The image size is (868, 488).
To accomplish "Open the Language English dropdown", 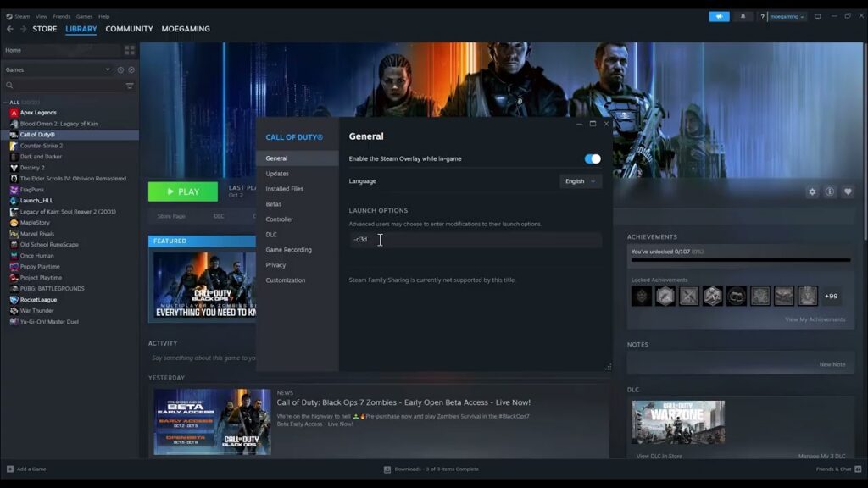I will [x=580, y=181].
